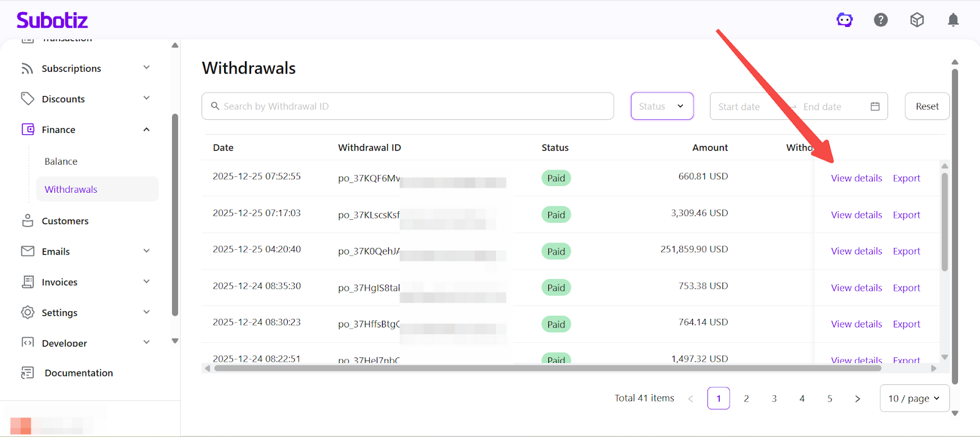Screen dimensions: 980x437
Task: Click the help question mark icon
Action: (x=881, y=20)
